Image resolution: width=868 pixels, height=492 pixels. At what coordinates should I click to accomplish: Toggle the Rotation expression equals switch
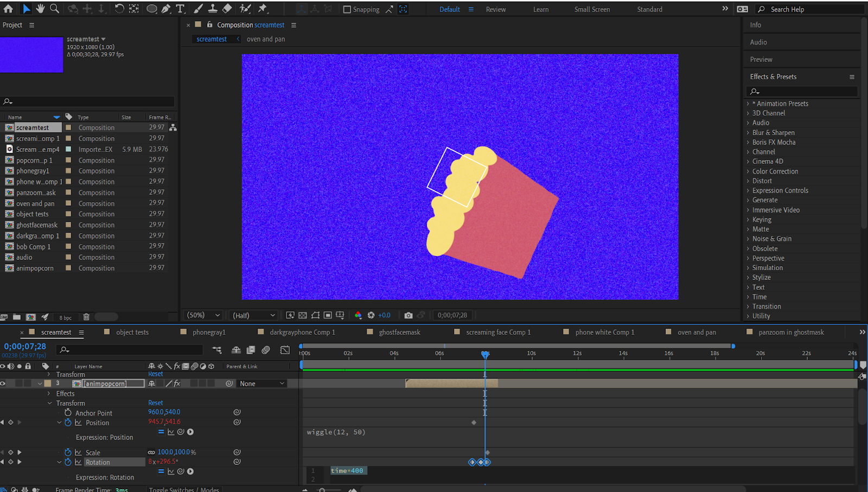161,471
